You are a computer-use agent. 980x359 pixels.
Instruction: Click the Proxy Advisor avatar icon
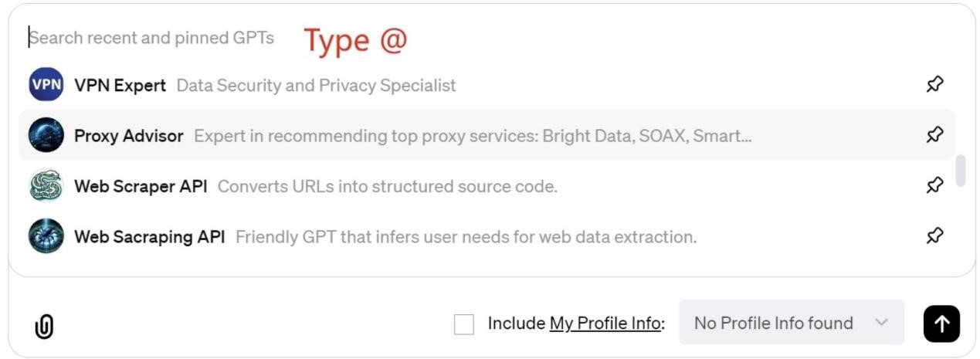(x=46, y=136)
